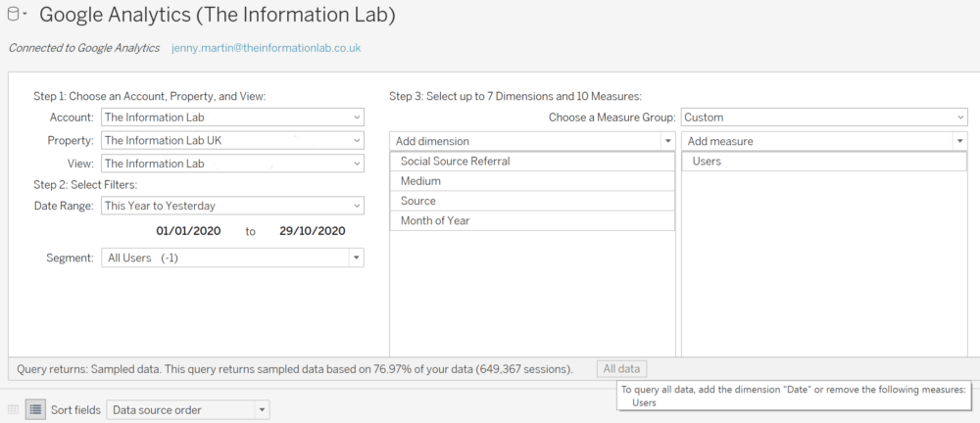Click the sampled data query message
The height and width of the screenshot is (423, 980).
(x=295, y=369)
